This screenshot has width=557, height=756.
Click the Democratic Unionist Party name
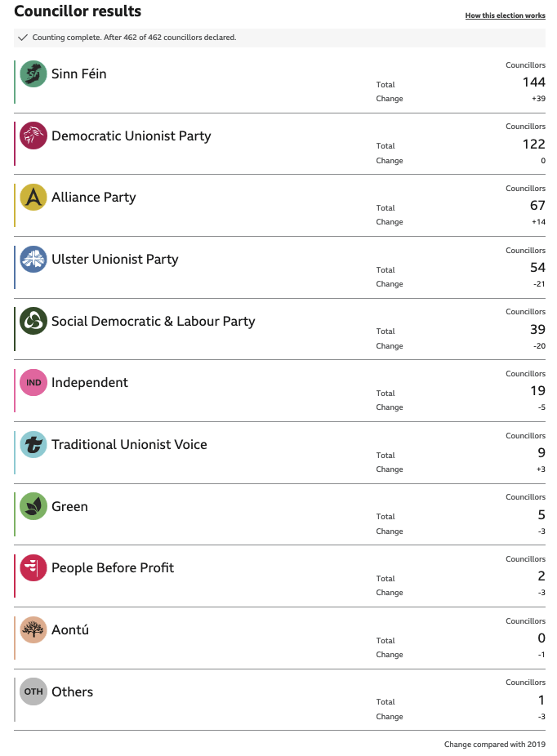(x=131, y=136)
